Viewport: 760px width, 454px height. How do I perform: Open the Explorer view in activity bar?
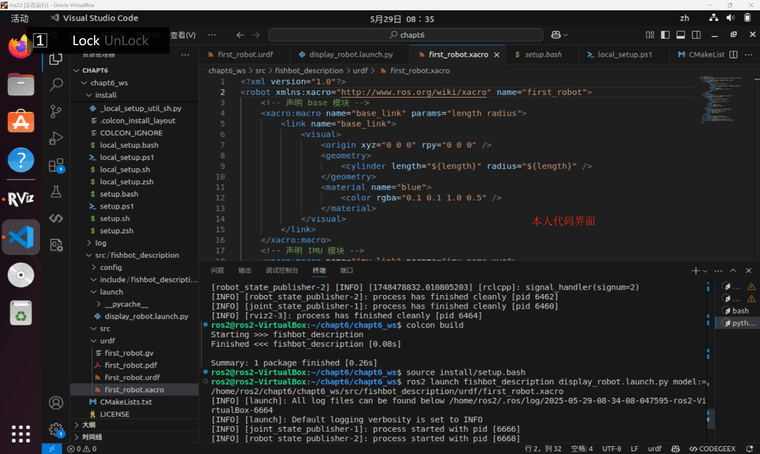pyautogui.click(x=56, y=59)
